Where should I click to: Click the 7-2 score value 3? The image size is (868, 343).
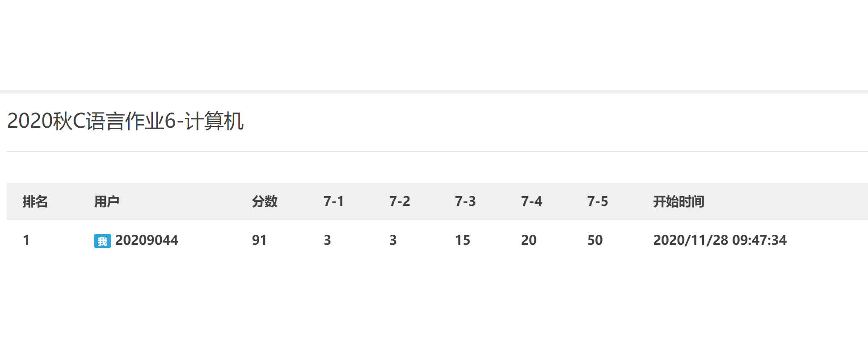(x=393, y=240)
